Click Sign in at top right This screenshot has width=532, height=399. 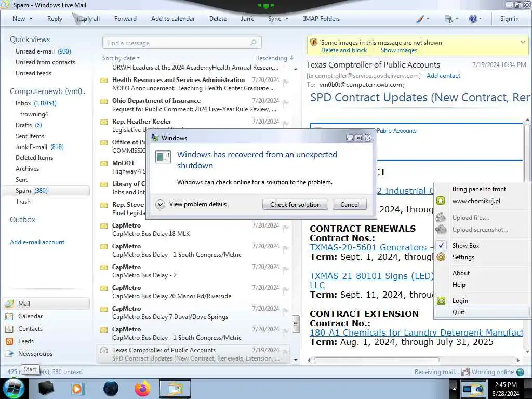click(x=509, y=19)
